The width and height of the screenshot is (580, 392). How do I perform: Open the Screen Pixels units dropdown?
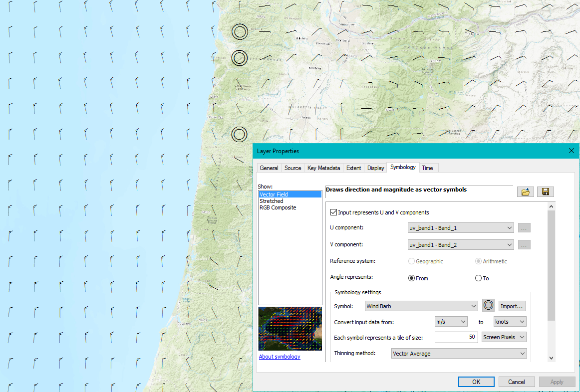point(504,337)
